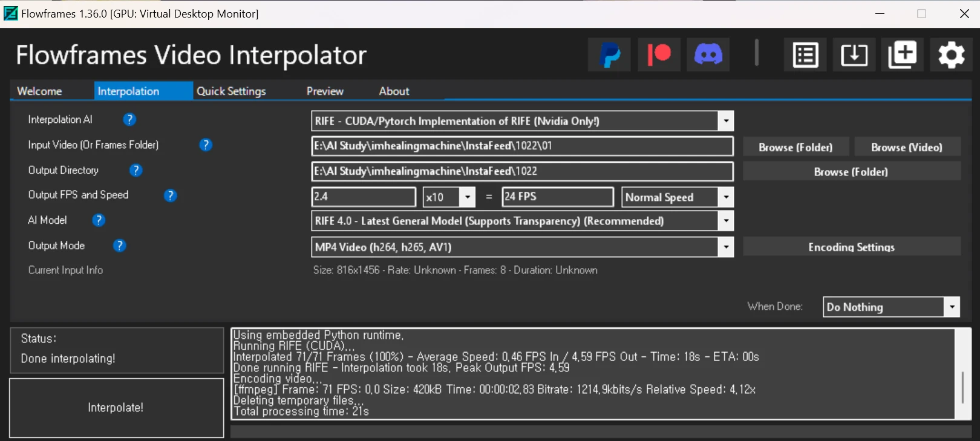Click the 'Interpolated 71/71 Frames' log line
Image resolution: width=980 pixels, height=441 pixels.
coord(496,357)
